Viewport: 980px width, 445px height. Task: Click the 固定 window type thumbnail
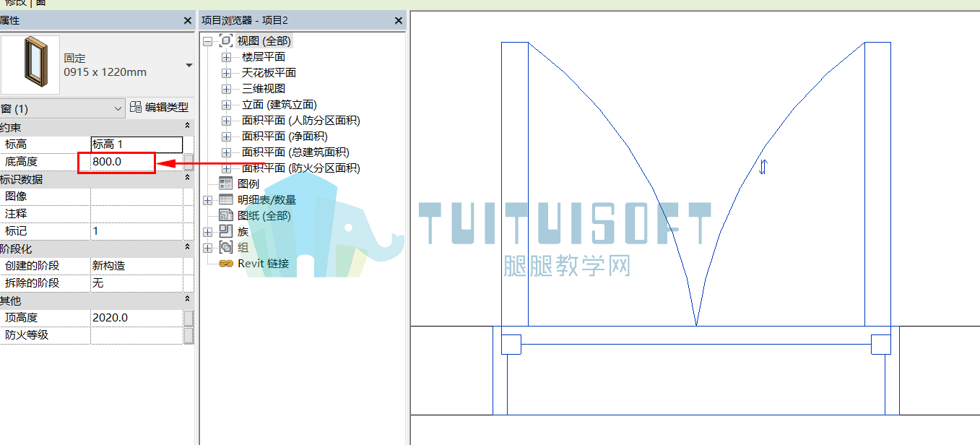[29, 66]
